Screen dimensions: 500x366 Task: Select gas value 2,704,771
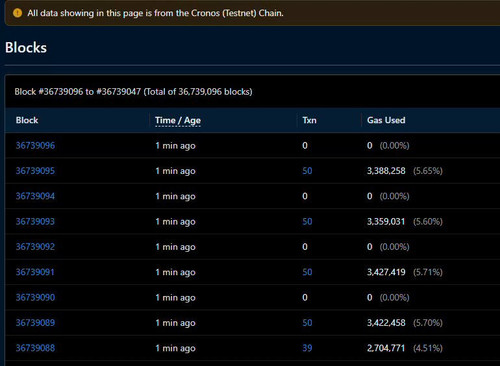(x=386, y=348)
